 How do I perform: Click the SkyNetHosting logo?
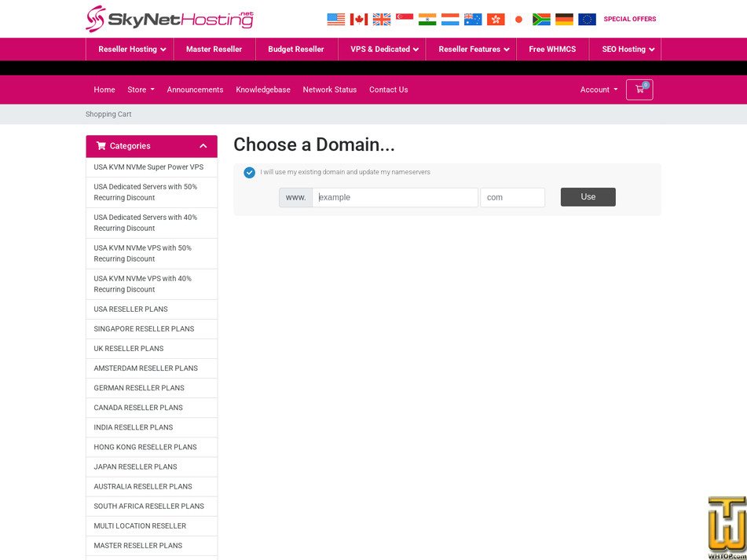tap(169, 18)
